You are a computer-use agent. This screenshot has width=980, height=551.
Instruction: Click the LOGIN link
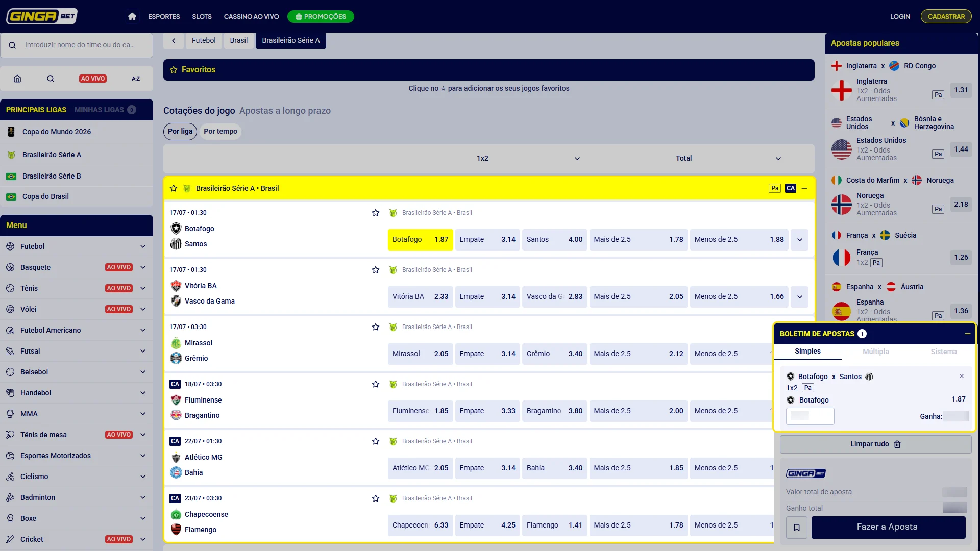coord(900,16)
